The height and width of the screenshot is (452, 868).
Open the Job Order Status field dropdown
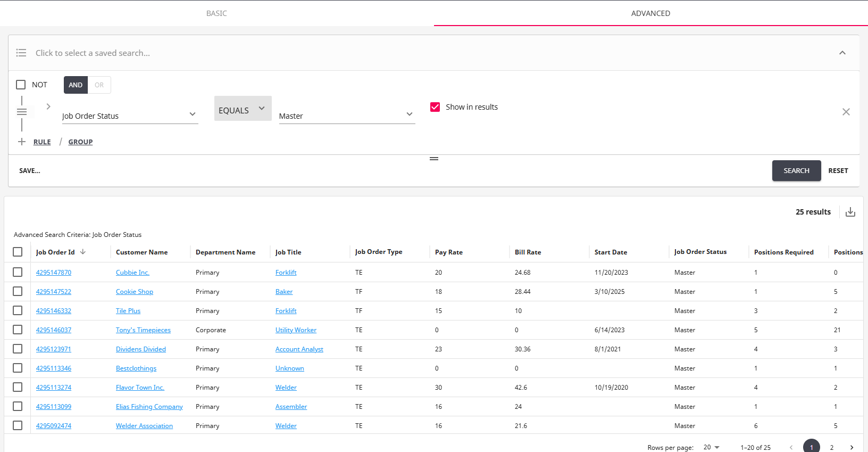click(x=130, y=116)
